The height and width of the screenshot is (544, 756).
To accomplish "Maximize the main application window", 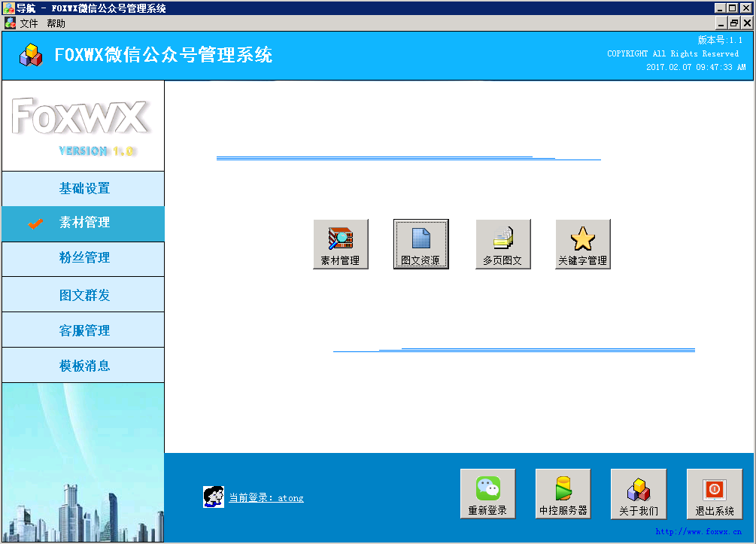I will (x=733, y=8).
